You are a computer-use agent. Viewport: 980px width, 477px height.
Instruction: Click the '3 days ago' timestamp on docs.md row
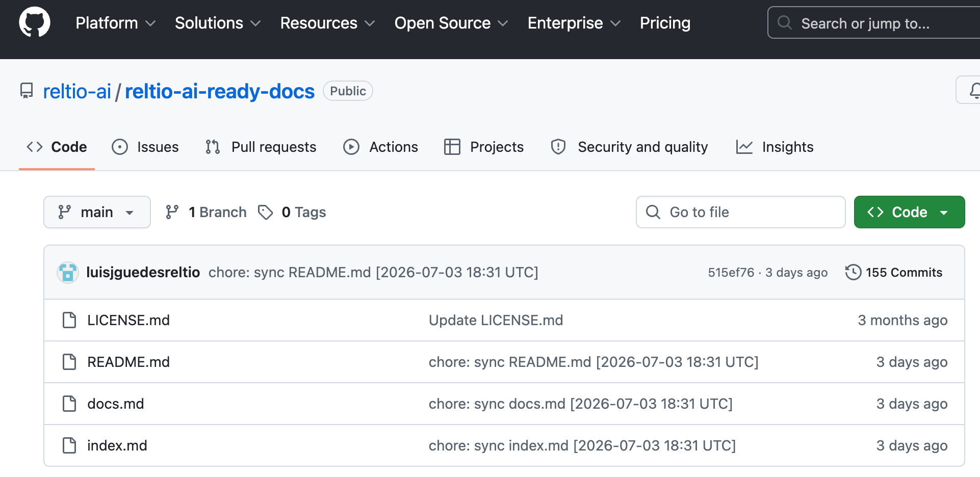(912, 404)
